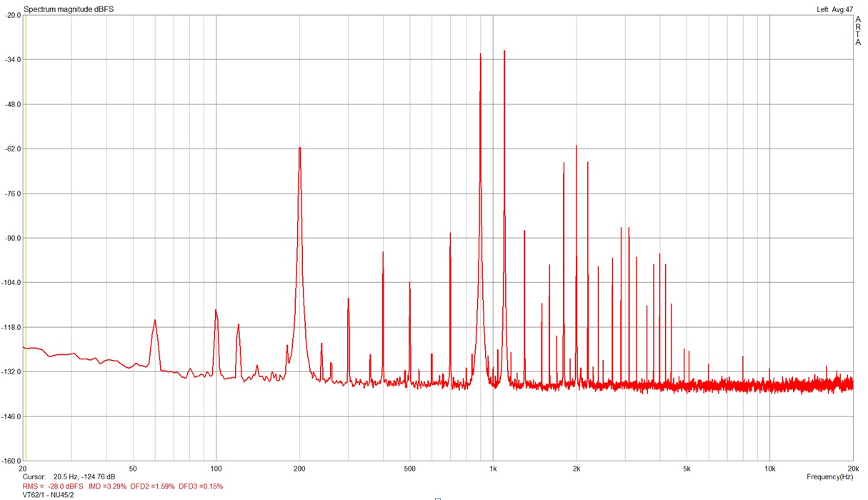Click the 100 frequency axis label

[216, 469]
